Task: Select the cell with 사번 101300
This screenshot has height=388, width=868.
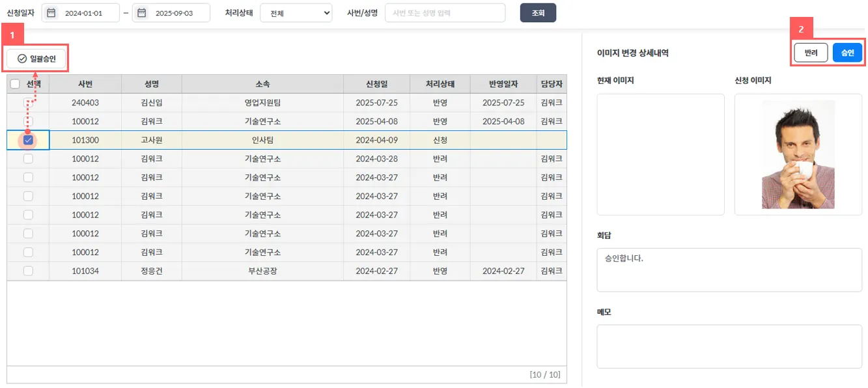Action: (x=85, y=140)
